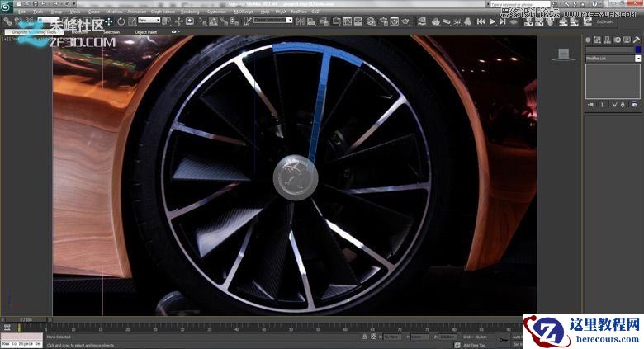Toggle the Percent Snap icon
This screenshot has height=349, width=644.
point(224,21)
